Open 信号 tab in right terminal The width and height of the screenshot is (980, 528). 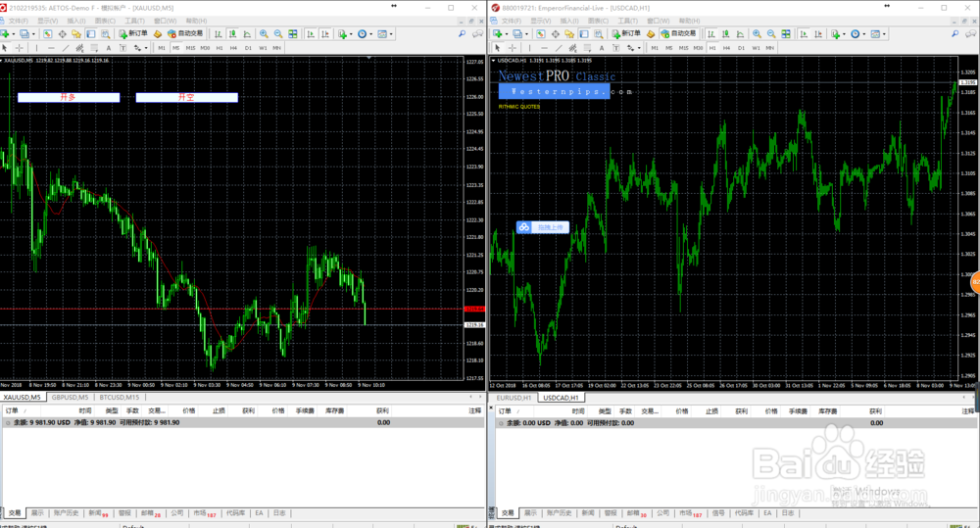(718, 513)
